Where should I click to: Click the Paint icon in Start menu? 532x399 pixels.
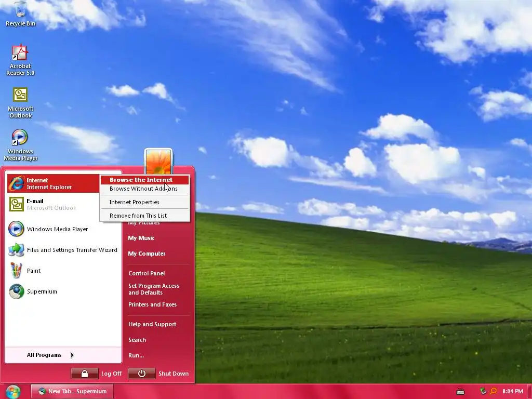(x=16, y=270)
